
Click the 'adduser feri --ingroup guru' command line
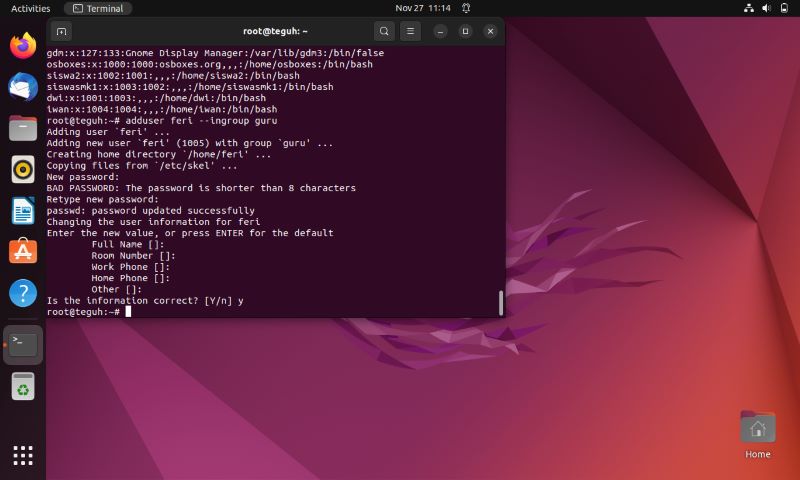[x=162, y=121]
